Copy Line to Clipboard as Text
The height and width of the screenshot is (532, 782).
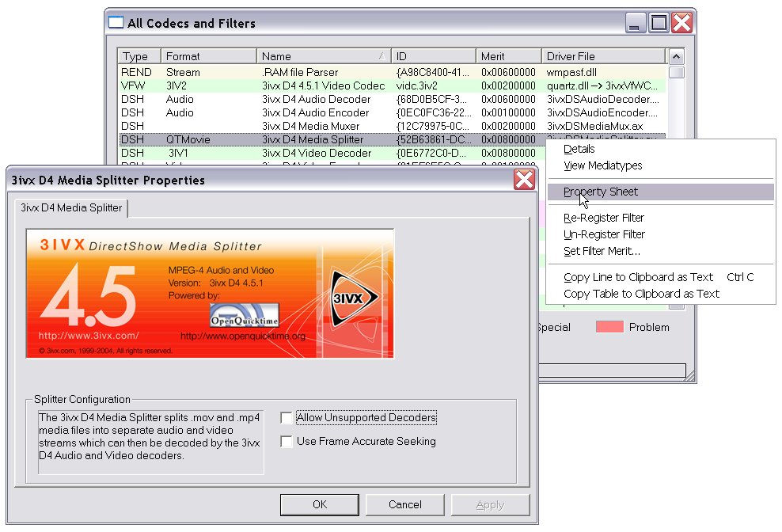(661, 277)
